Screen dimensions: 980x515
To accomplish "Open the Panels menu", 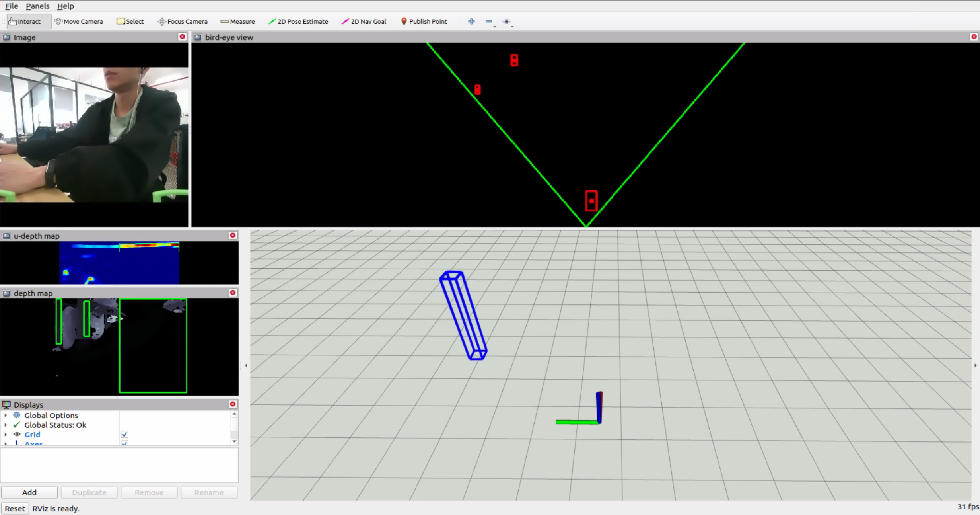I will [x=37, y=6].
